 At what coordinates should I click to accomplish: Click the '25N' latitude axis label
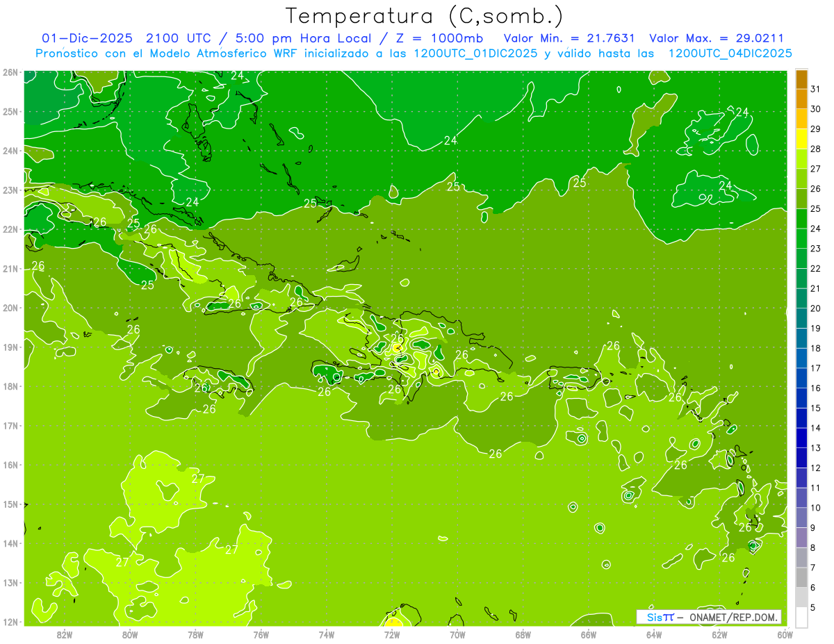10,111
